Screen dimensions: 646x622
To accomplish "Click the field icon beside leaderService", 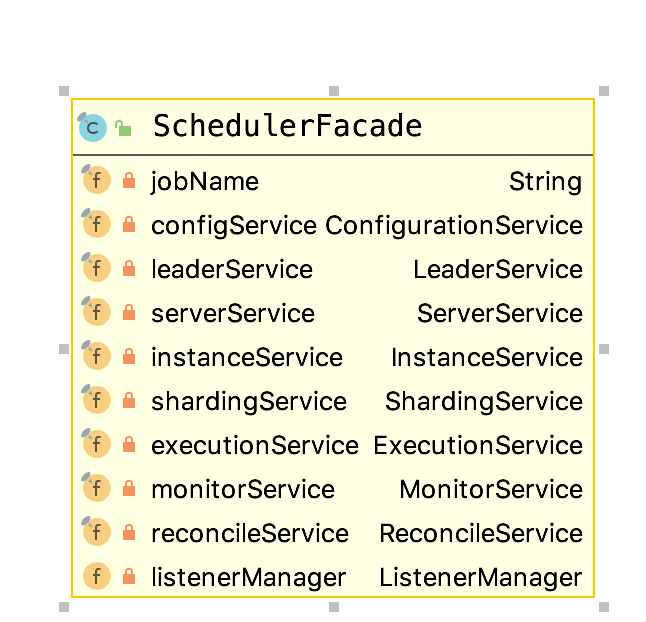I will pyautogui.click(x=96, y=269).
